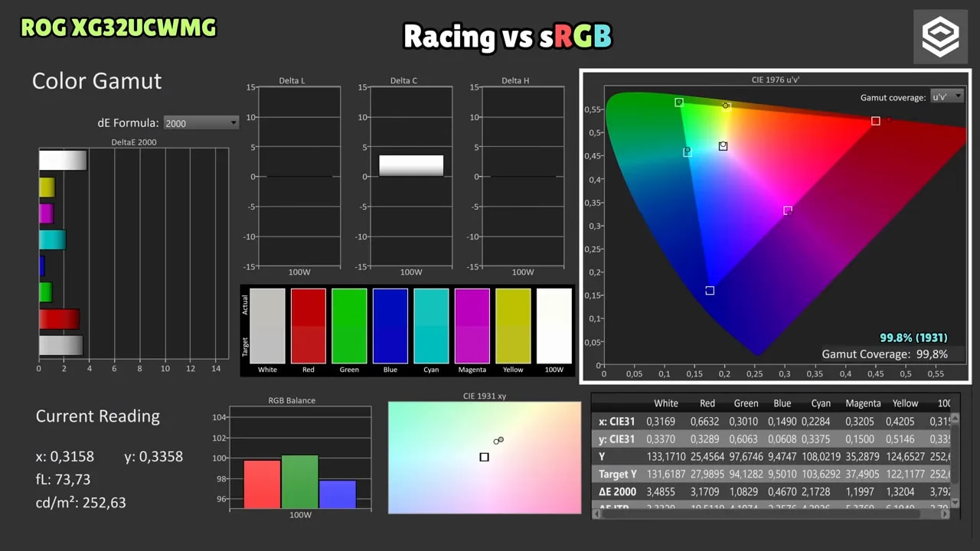Click the cyan target square in CIE 1976 chart
This screenshot has width=980, height=551.
tap(688, 153)
